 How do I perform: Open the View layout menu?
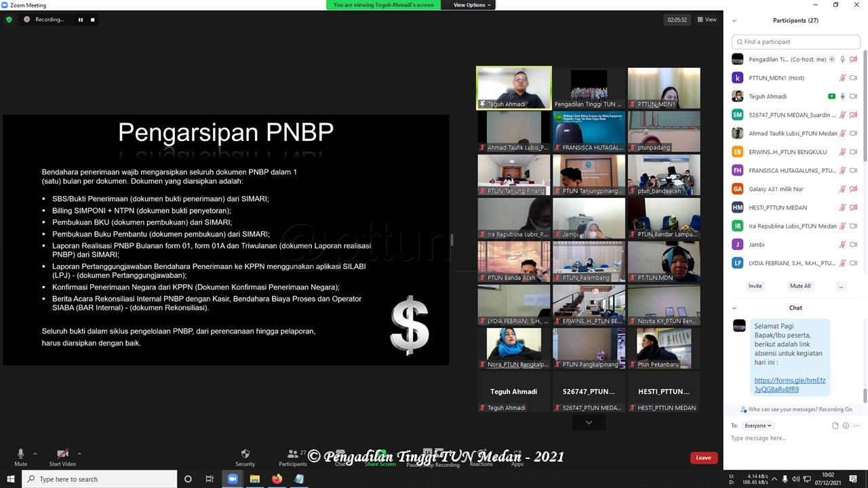coord(707,20)
